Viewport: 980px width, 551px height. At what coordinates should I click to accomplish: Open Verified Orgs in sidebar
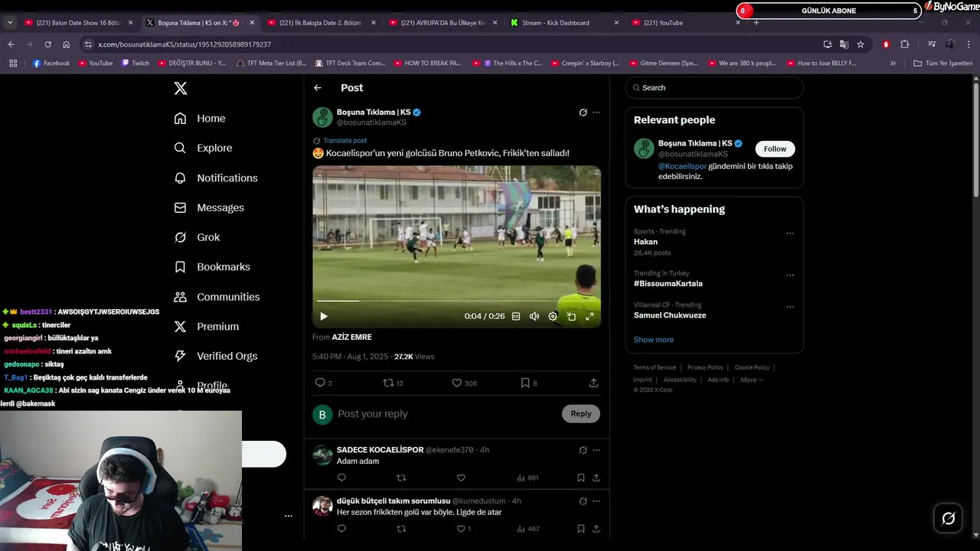(x=216, y=357)
